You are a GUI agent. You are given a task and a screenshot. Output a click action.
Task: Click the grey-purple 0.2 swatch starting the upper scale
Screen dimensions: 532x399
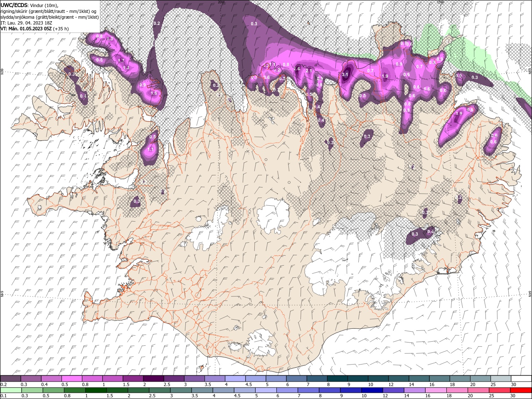point(10,378)
